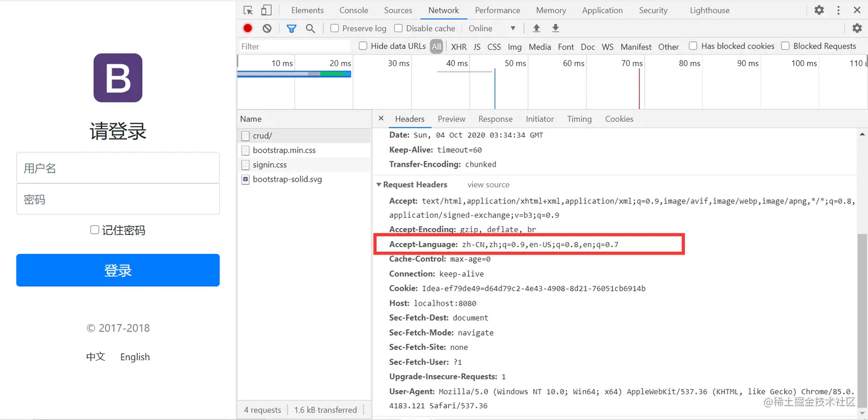Click the crud/ document icon

[x=246, y=136]
